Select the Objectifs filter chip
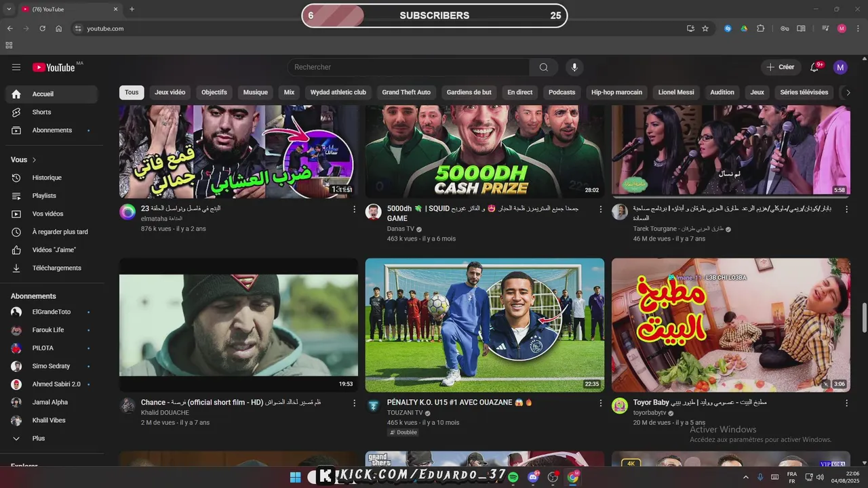The width and height of the screenshot is (868, 488). tap(214, 92)
